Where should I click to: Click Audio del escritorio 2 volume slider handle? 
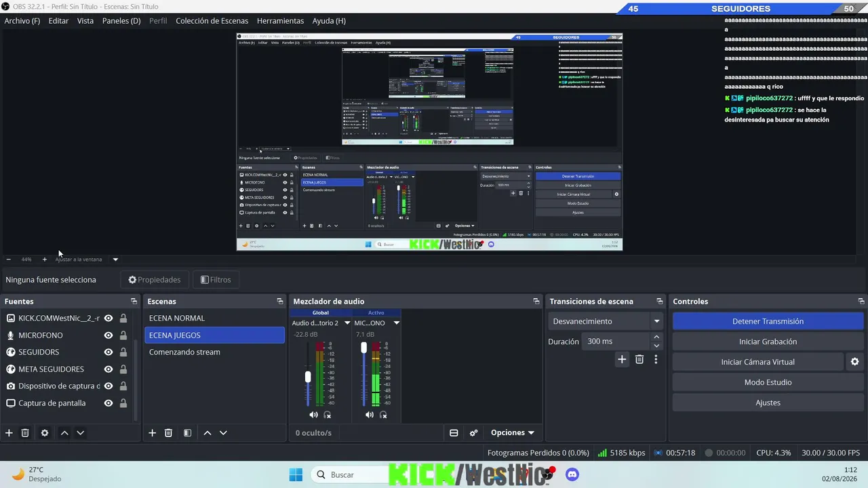click(308, 376)
